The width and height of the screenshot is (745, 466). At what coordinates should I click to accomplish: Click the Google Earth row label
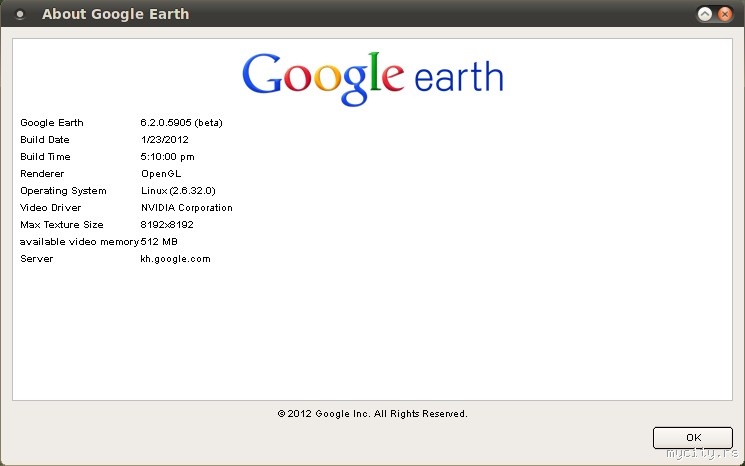tap(52, 123)
